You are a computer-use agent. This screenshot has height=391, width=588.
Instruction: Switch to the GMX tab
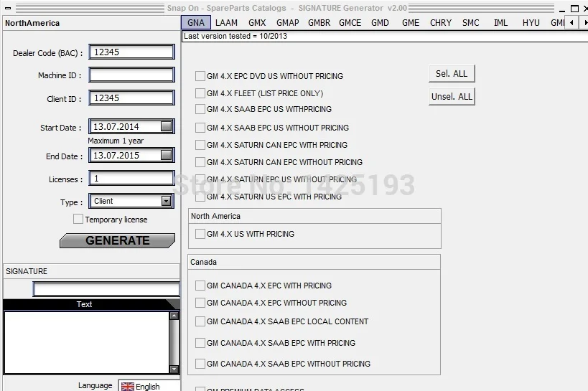click(257, 22)
